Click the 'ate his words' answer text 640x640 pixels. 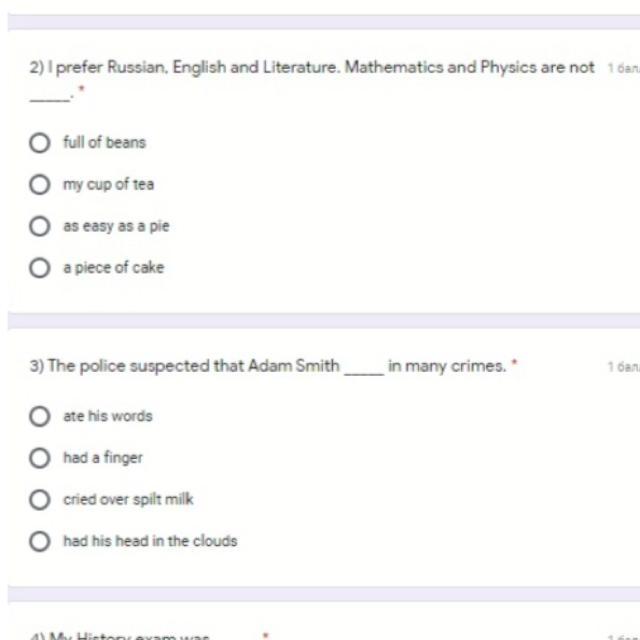click(107, 416)
